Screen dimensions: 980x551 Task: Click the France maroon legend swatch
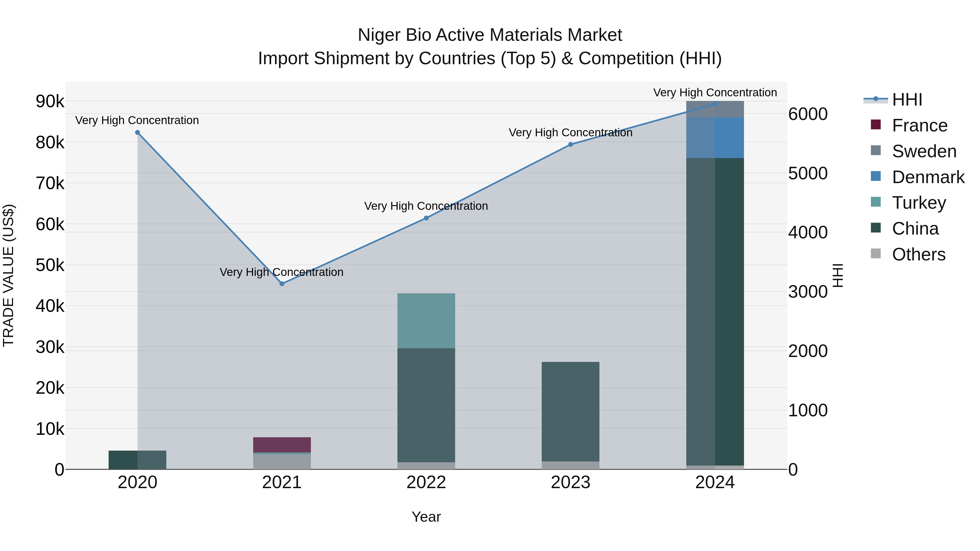875,125
